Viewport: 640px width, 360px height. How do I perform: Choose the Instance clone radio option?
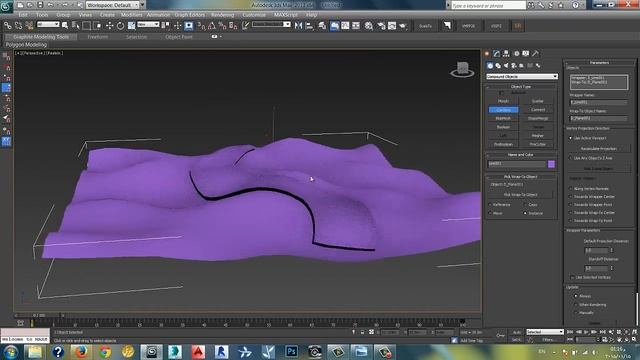(x=525, y=213)
